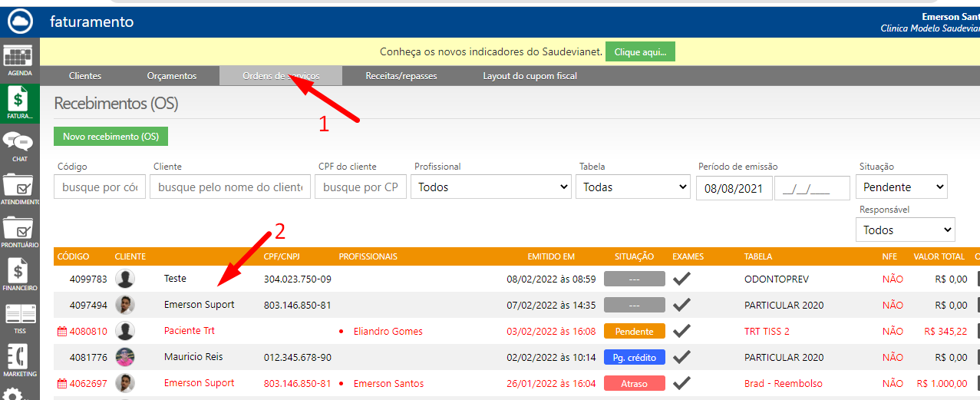Click CPF 012.345.678-90
Image resolution: width=980 pixels, height=400 pixels.
pyautogui.click(x=298, y=357)
